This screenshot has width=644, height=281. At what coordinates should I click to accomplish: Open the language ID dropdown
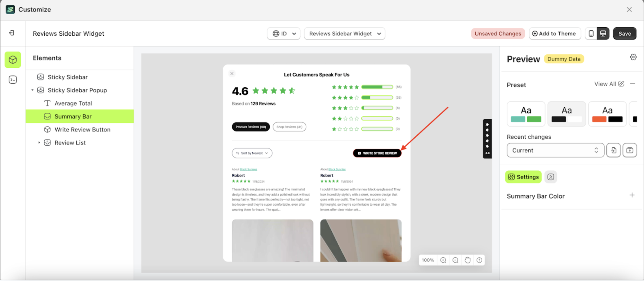coord(283,33)
